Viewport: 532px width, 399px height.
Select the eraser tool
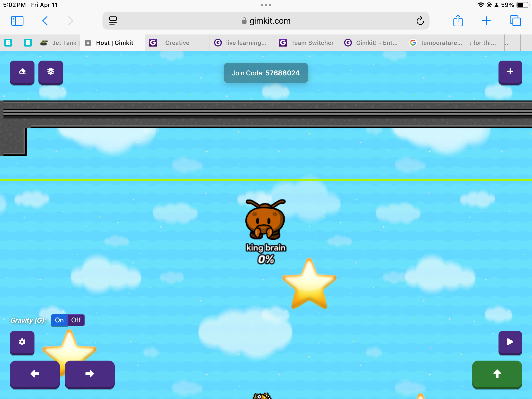pos(22,72)
